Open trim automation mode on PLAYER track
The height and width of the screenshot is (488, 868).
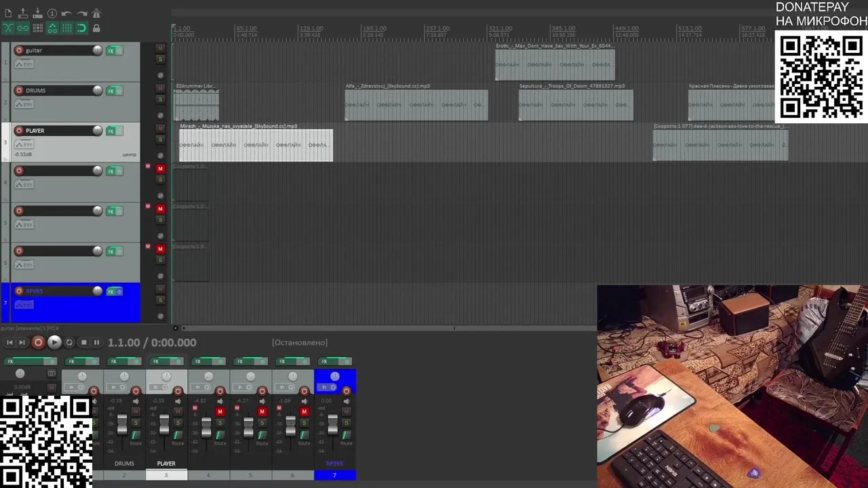coord(24,144)
